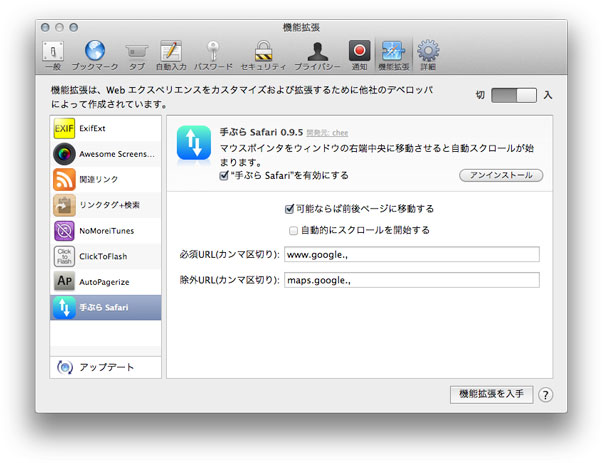Open help with the question mark button
602x463 pixels.
(x=545, y=395)
